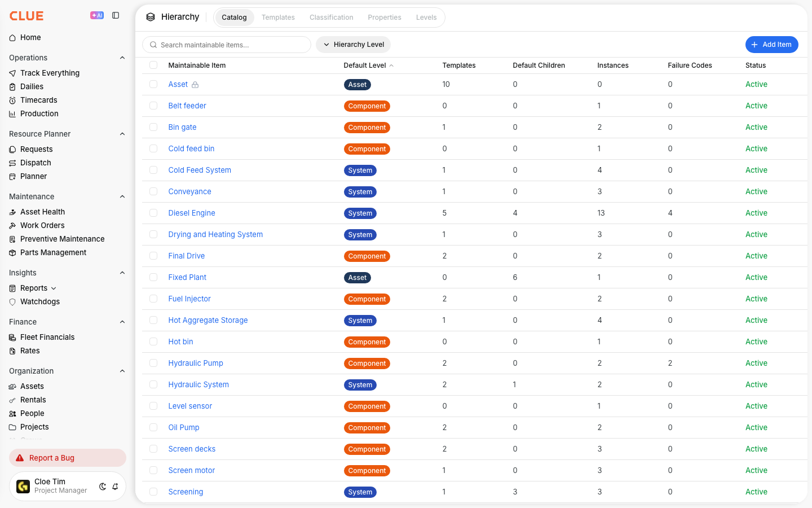The height and width of the screenshot is (508, 812).
Task: Open Track Everything icon
Action: point(12,73)
